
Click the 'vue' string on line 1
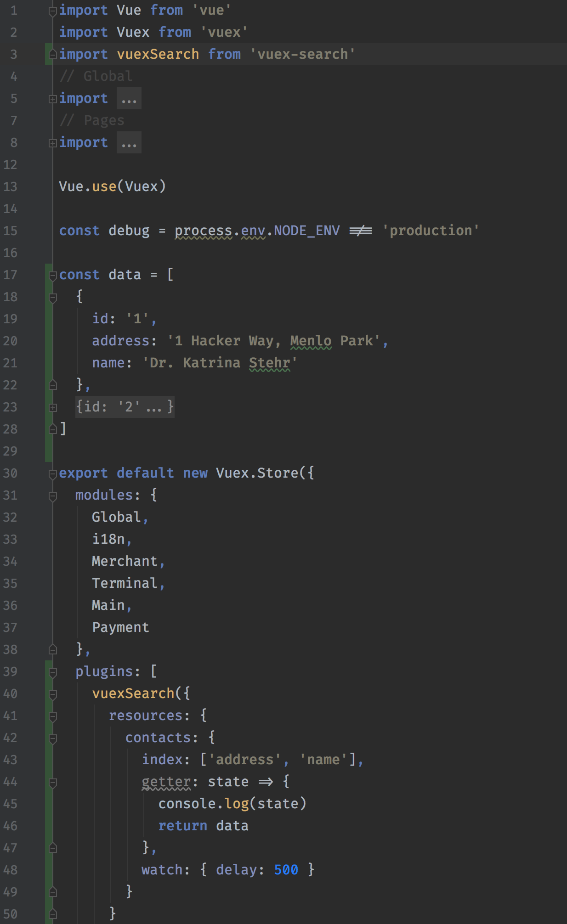(x=212, y=10)
